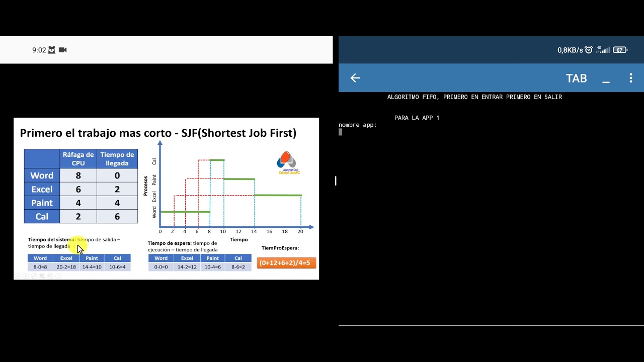Click the 'ALGORITMO FIFO' header line in the terminal
The image size is (644, 362).
click(474, 97)
